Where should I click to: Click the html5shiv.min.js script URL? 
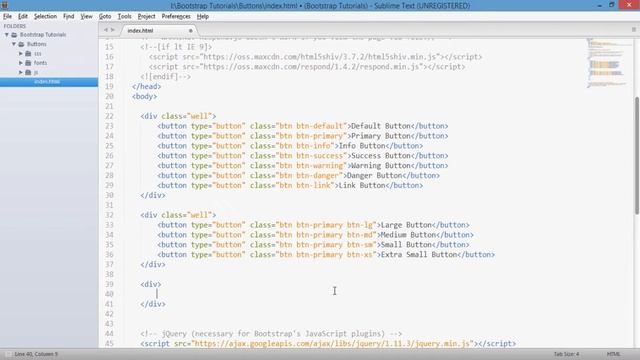[x=321, y=57]
